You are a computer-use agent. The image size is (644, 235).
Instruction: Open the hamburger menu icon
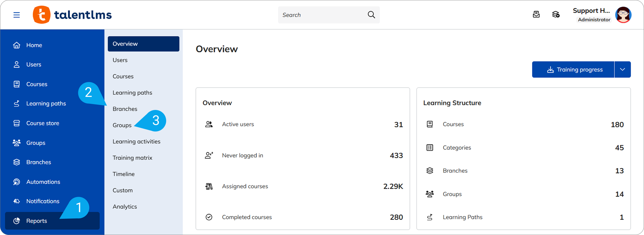[x=17, y=15]
